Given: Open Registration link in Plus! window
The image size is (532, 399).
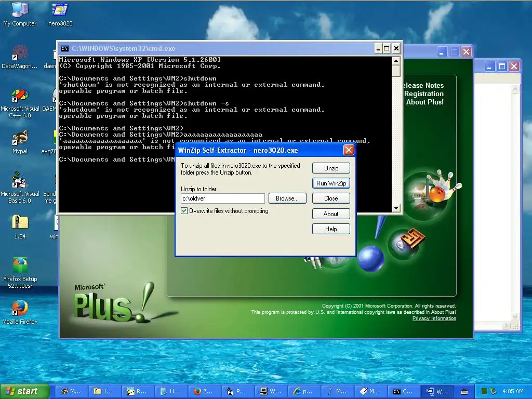Looking at the screenshot, I should coord(424,94).
